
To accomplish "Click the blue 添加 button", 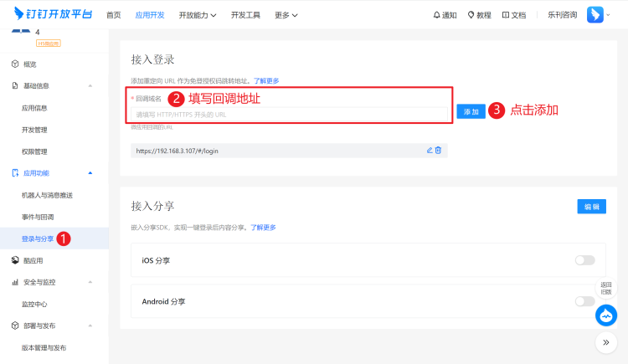I will click(x=471, y=111).
